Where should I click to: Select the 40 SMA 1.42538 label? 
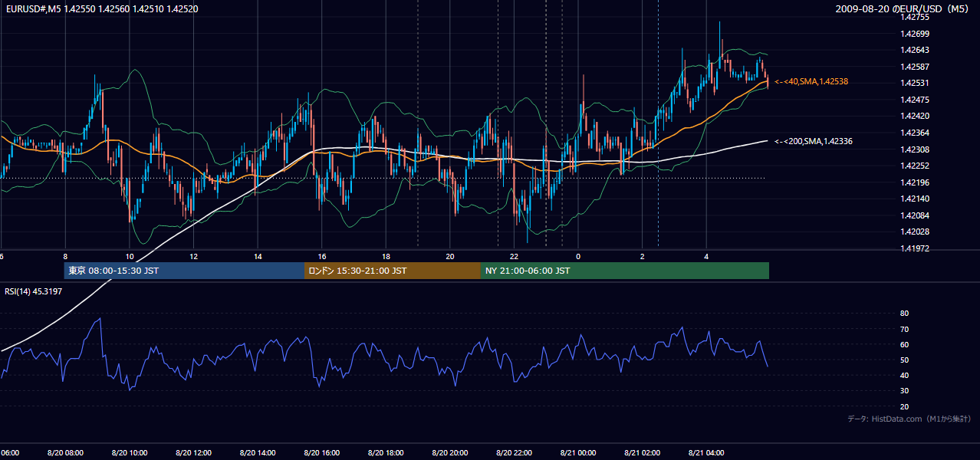[x=811, y=82]
